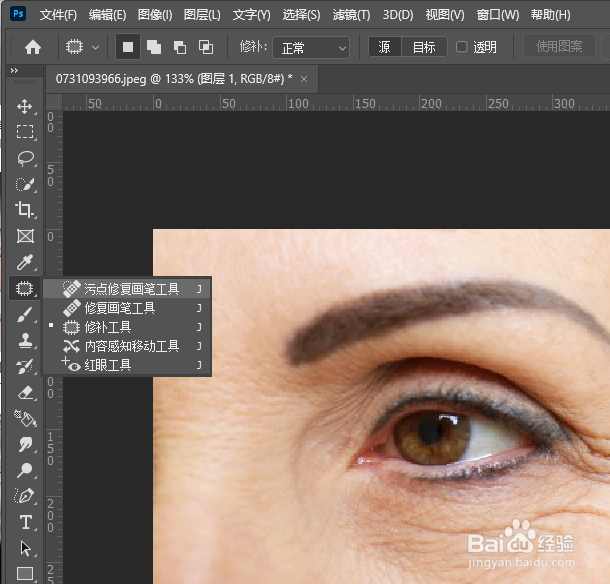The width and height of the screenshot is (610, 584).
Task: Select the Horizontal Type tool
Action: tap(25, 522)
